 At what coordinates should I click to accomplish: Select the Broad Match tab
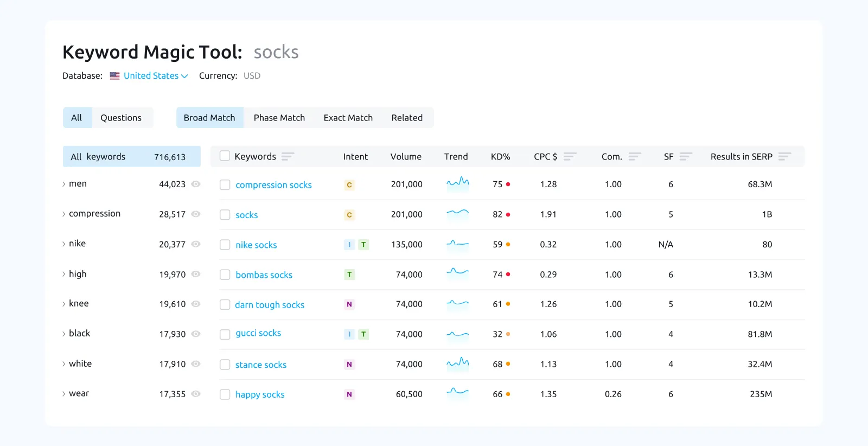click(209, 118)
